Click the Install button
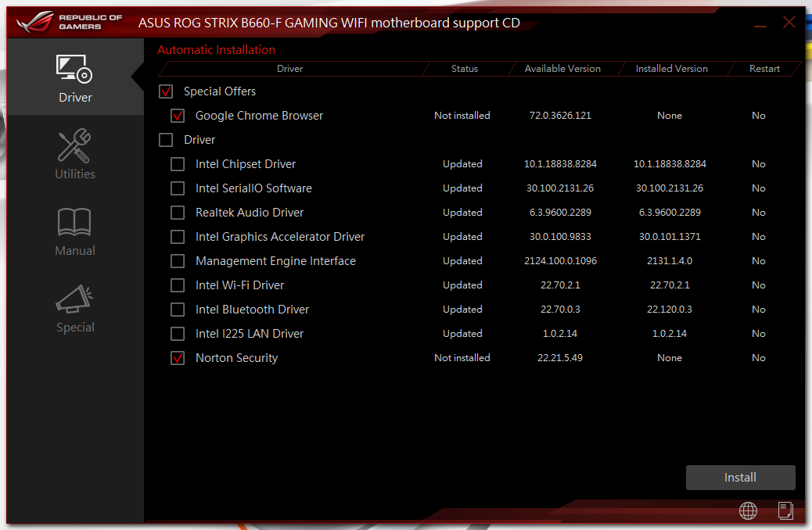This screenshot has width=812, height=530. 740,478
